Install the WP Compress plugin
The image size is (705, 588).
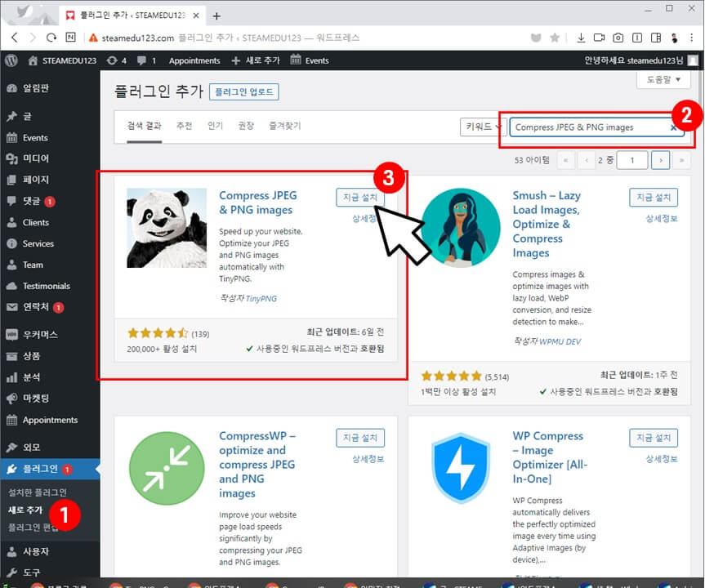pyautogui.click(x=654, y=438)
